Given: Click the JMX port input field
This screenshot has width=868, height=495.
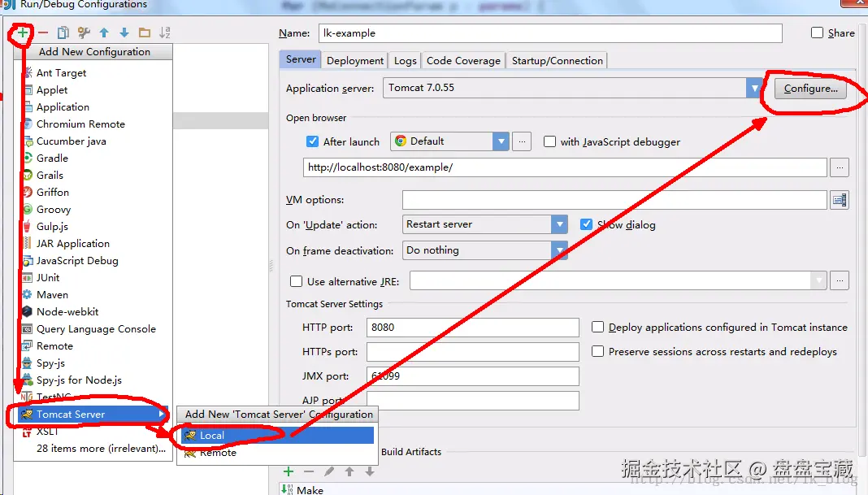Looking at the screenshot, I should (x=473, y=376).
